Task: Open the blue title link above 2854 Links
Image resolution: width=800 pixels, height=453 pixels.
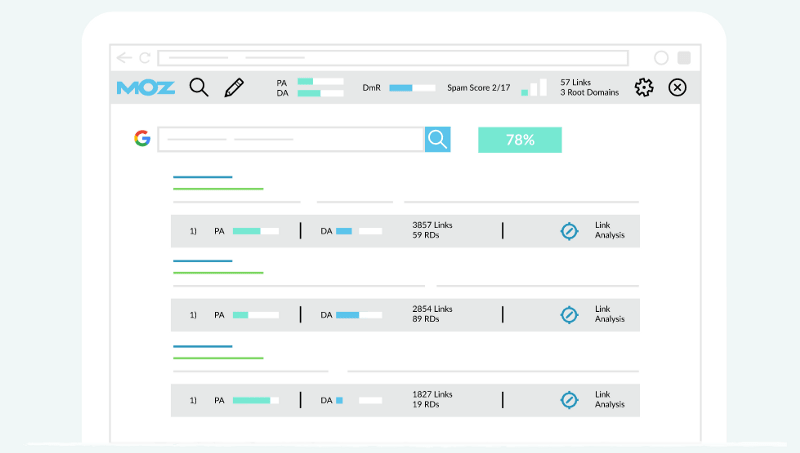Action: coord(203,261)
